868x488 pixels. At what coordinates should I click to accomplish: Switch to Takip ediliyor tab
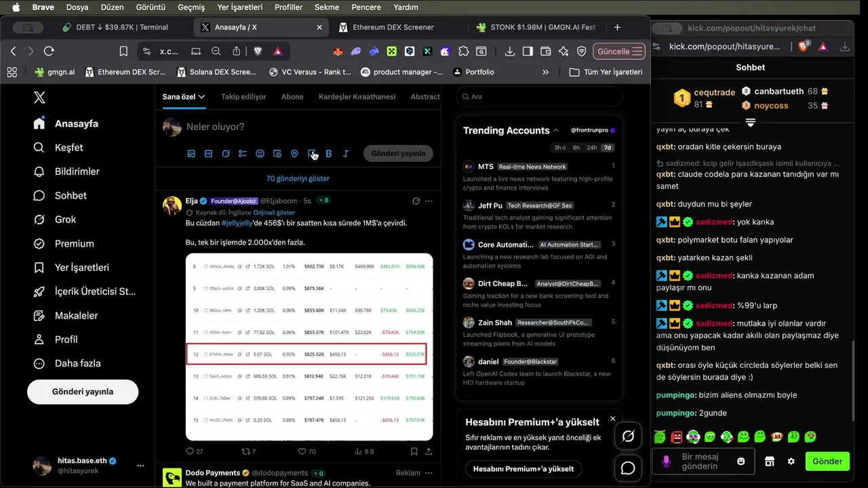click(x=243, y=97)
